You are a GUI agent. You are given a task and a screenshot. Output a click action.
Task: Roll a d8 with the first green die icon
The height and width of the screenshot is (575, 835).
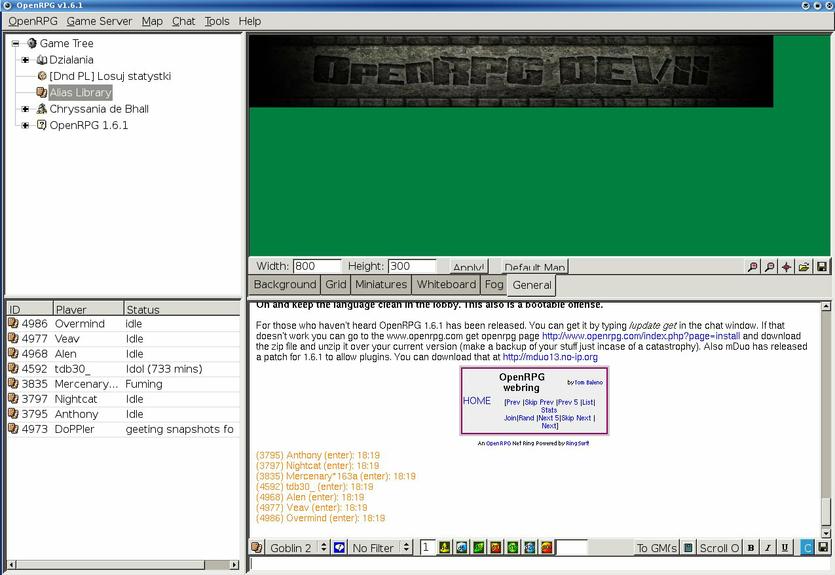coord(479,547)
